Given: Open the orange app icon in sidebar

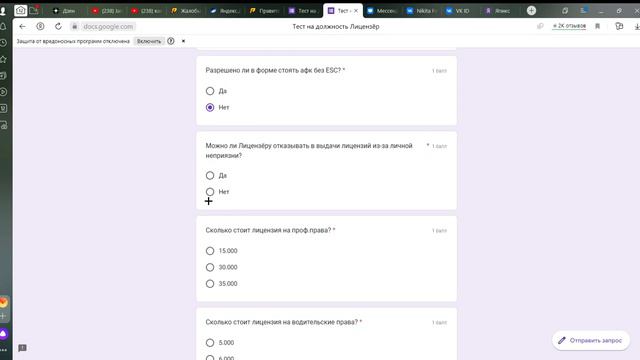Looking at the screenshot, I should [x=4, y=302].
